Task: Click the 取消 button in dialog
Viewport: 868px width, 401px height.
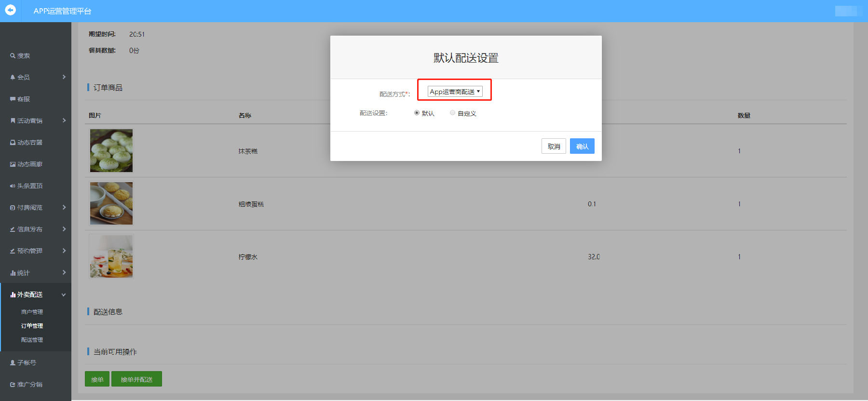Action: 554,146
